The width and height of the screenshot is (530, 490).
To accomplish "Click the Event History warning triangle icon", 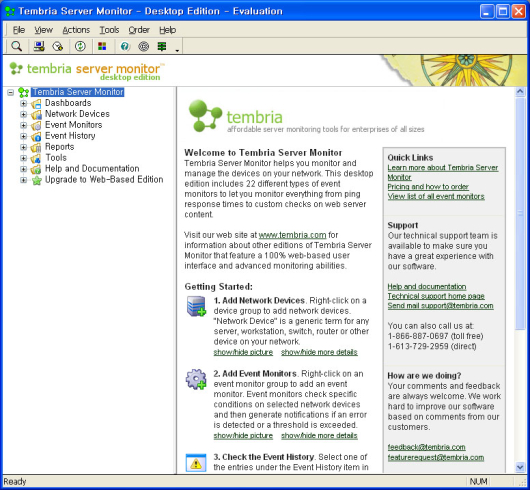I will click(x=196, y=463).
